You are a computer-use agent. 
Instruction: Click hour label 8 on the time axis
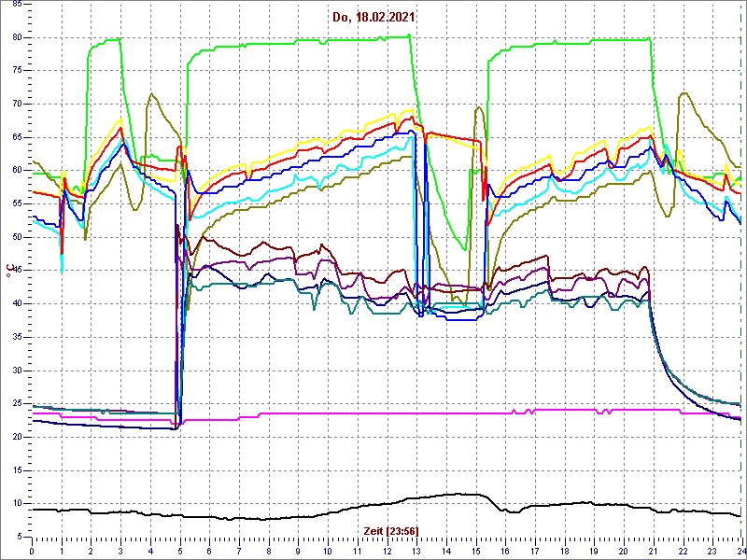(269, 551)
